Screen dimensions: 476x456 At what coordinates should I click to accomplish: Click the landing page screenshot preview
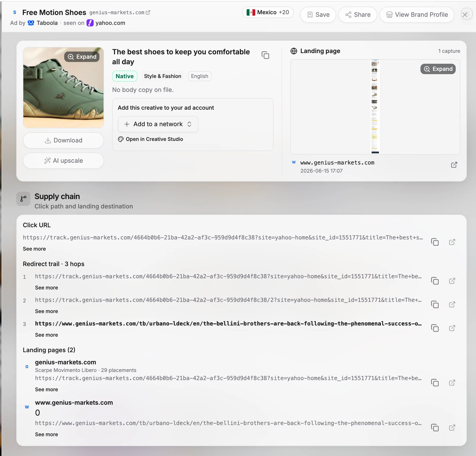[x=375, y=107]
